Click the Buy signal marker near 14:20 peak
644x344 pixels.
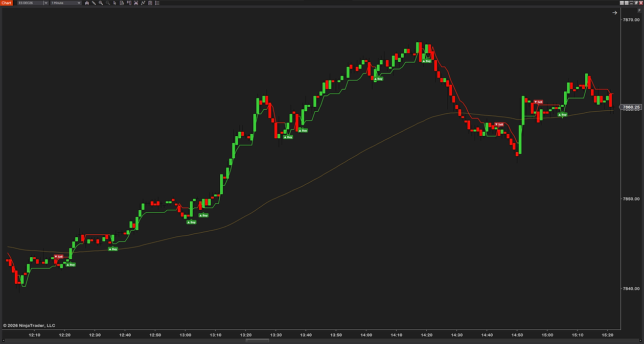click(x=426, y=61)
